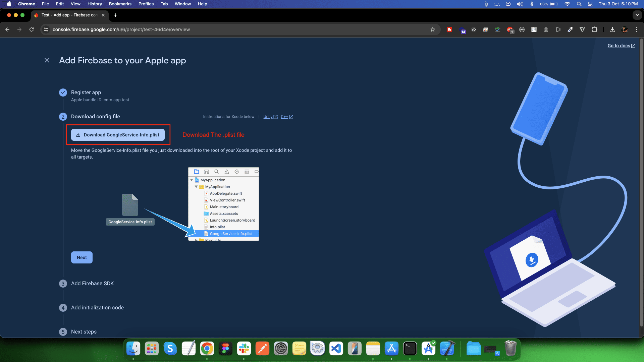Image resolution: width=644 pixels, height=362 pixels.
Task: Click the TubeBuddy extension icon
Action: click(x=449, y=29)
